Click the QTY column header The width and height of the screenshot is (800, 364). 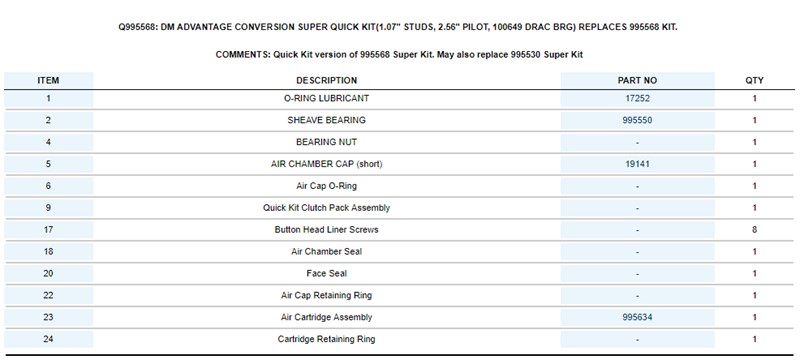tap(755, 81)
